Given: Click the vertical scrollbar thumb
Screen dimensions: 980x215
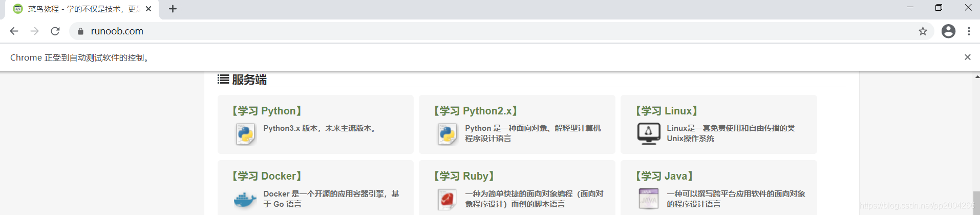Looking at the screenshot, I should click(976, 203).
